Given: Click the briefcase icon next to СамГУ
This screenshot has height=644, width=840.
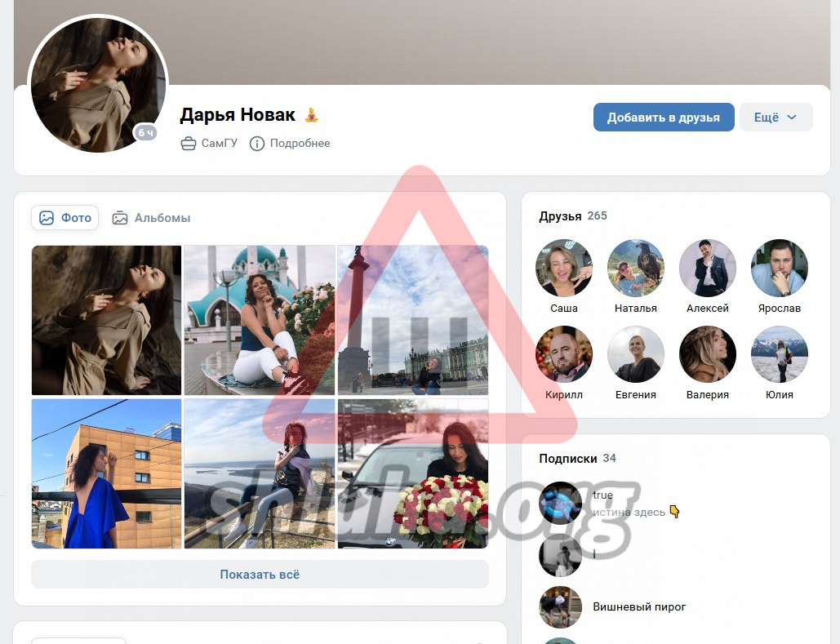Looking at the screenshot, I should point(189,144).
